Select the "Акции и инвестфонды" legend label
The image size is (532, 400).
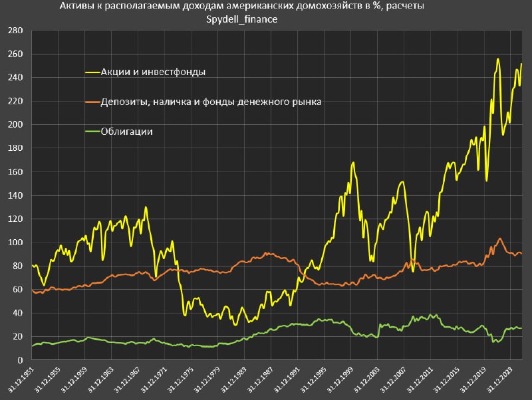click(153, 72)
